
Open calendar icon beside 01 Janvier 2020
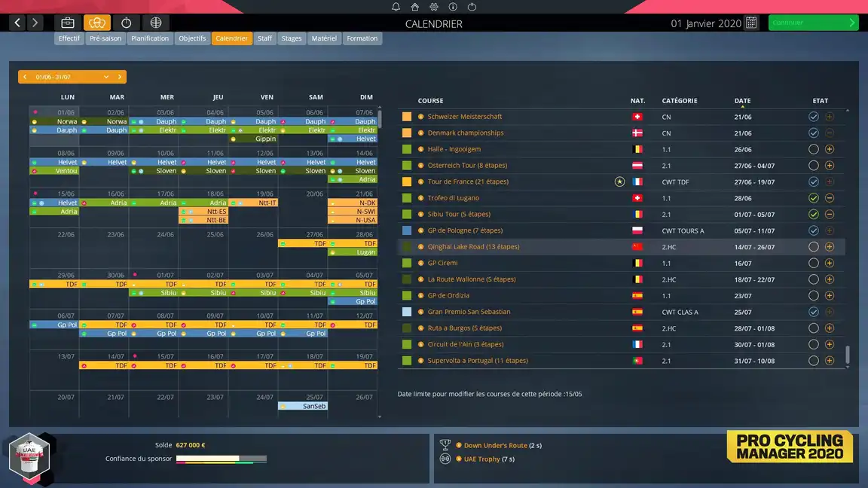tap(751, 23)
